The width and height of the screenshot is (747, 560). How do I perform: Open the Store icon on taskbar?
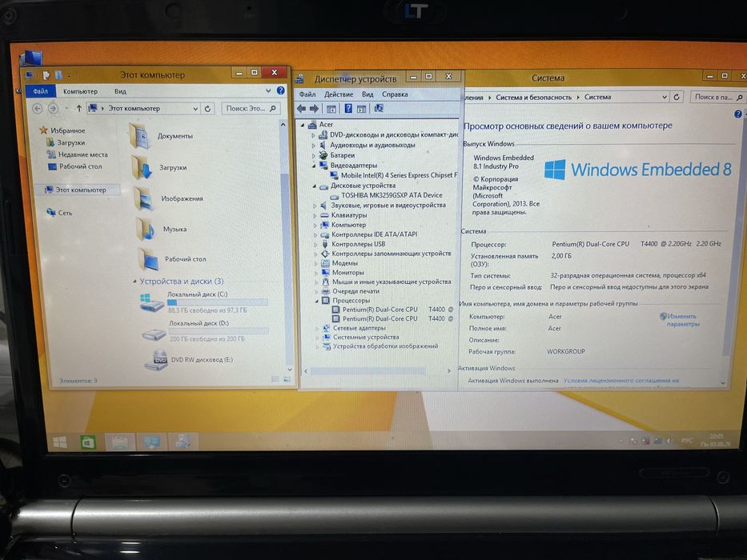click(x=89, y=442)
